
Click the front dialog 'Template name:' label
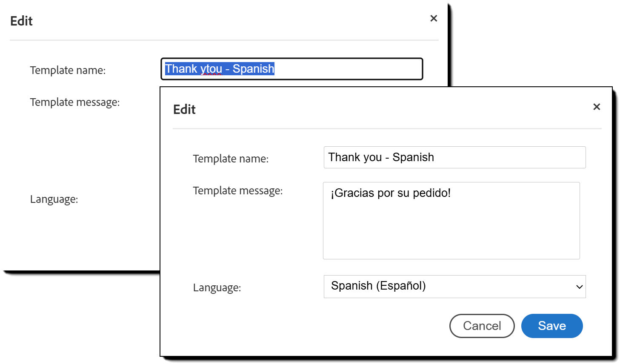[x=231, y=159]
